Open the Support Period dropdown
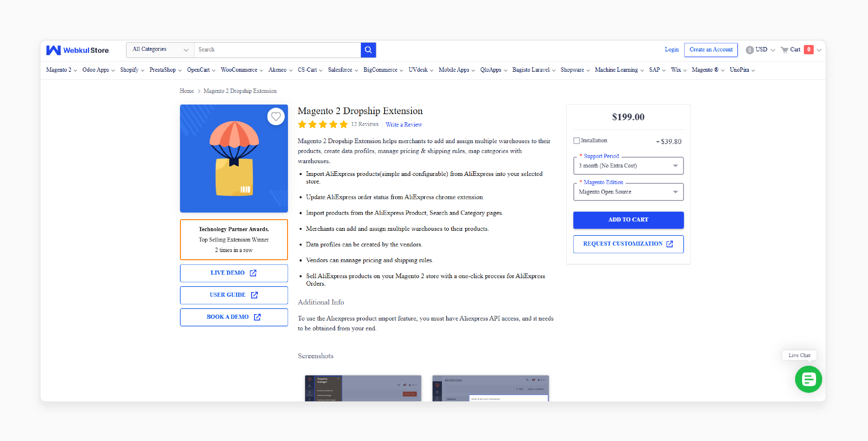 pyautogui.click(x=628, y=166)
